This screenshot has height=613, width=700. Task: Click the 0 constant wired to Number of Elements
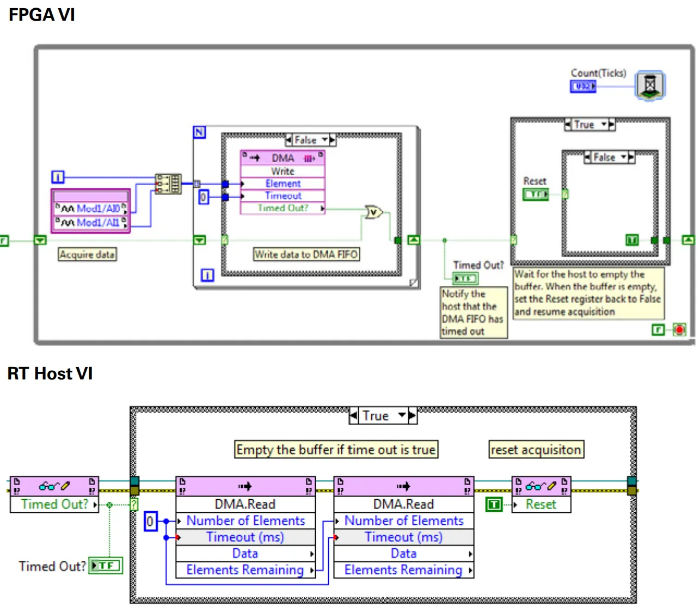[150, 521]
